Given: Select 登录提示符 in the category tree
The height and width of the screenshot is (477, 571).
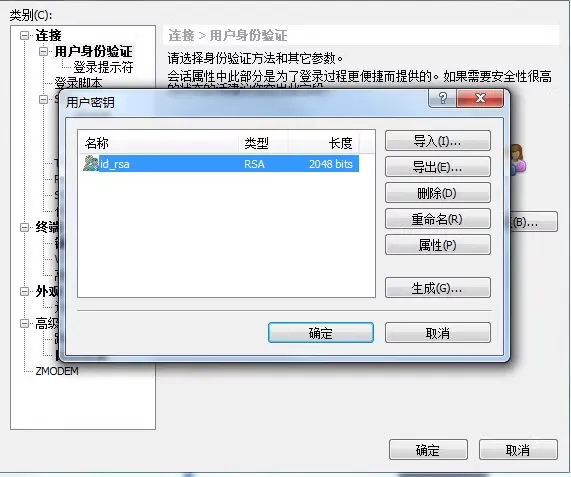Looking at the screenshot, I should 103,67.
